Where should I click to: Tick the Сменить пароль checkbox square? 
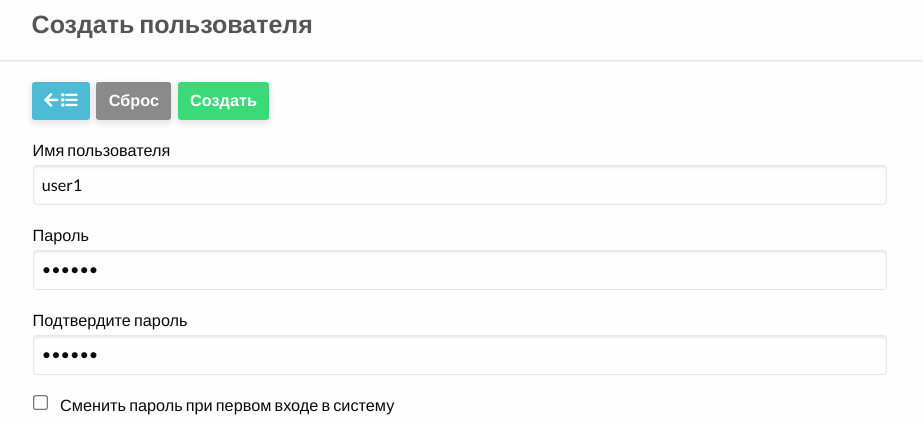pyautogui.click(x=41, y=403)
